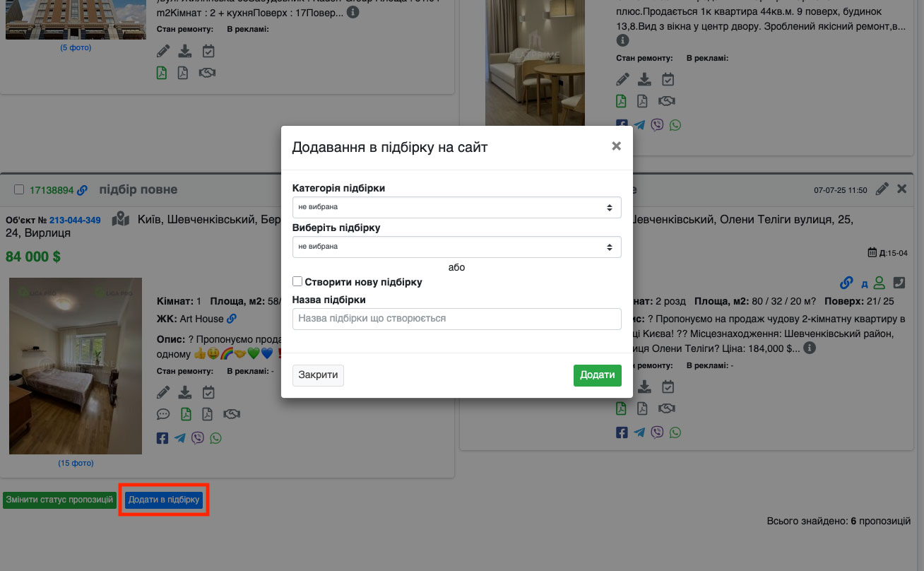924x571 pixels.
Task: Click the chain-link icon next to 17138894
Action: (x=83, y=190)
